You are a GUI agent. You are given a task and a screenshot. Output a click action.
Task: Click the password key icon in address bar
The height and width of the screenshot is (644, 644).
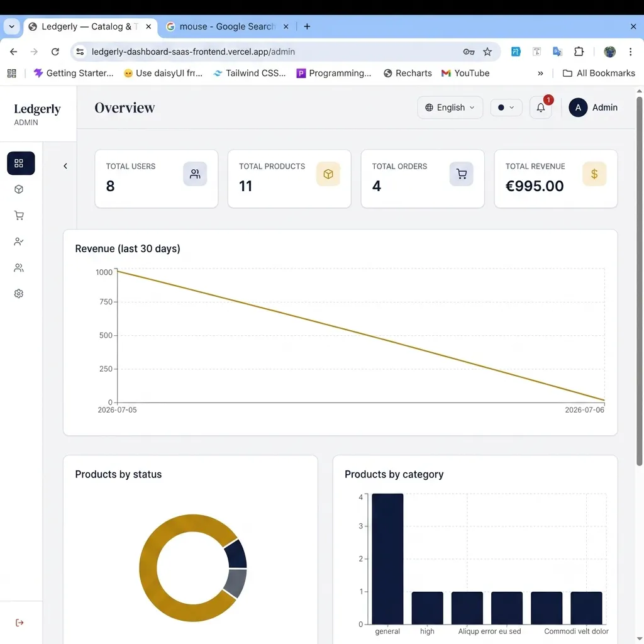tap(469, 52)
